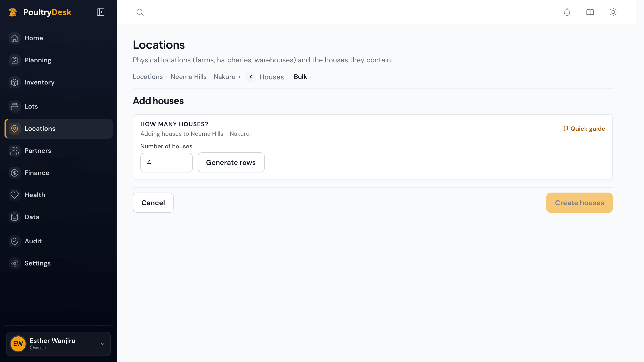Open the documentation book icon

click(x=590, y=12)
